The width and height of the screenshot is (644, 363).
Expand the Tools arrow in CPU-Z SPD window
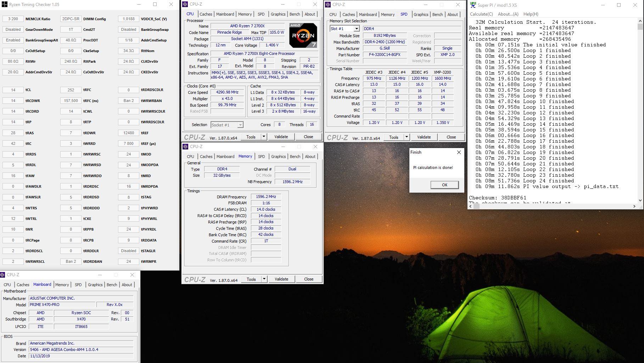(407, 137)
